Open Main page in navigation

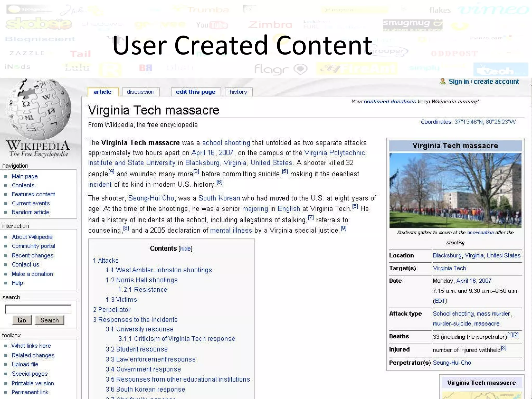(x=25, y=176)
